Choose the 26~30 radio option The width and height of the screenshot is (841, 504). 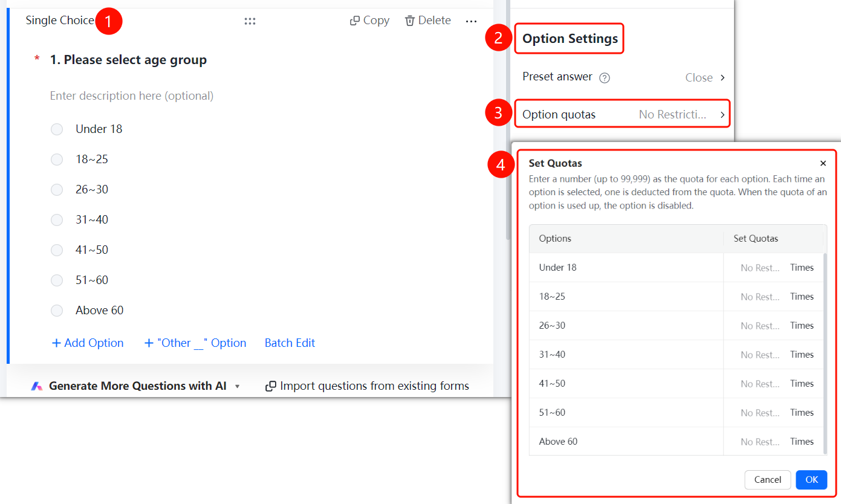(x=57, y=190)
